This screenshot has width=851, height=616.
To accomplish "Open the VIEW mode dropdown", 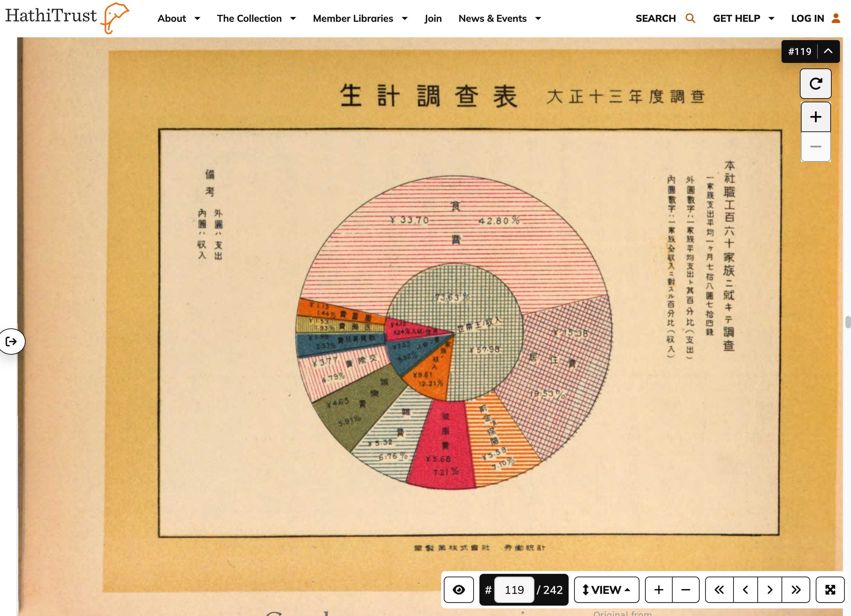I will [x=606, y=590].
